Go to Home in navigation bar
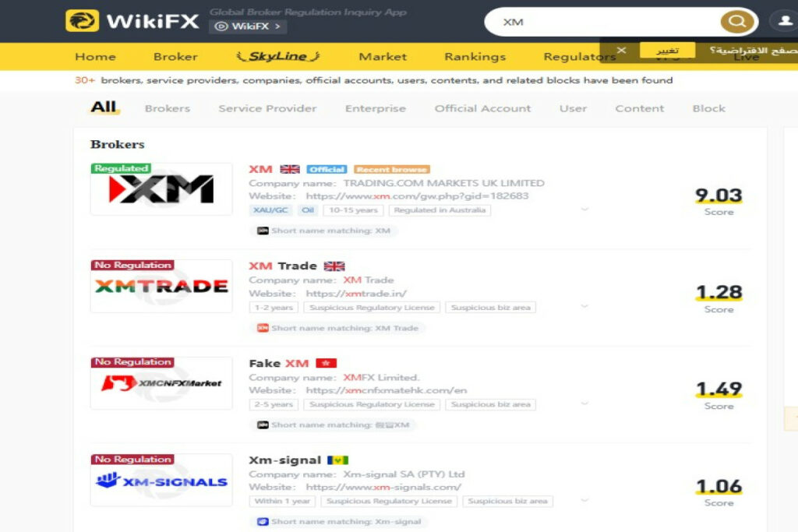Screen dimensions: 798x532 pos(95,56)
